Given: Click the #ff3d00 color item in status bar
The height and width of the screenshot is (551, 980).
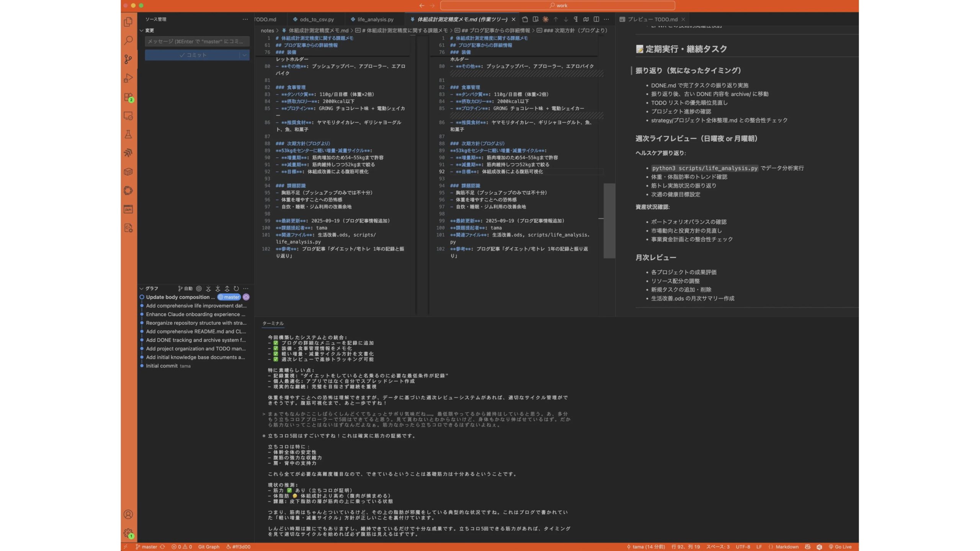Looking at the screenshot, I should coord(238,547).
